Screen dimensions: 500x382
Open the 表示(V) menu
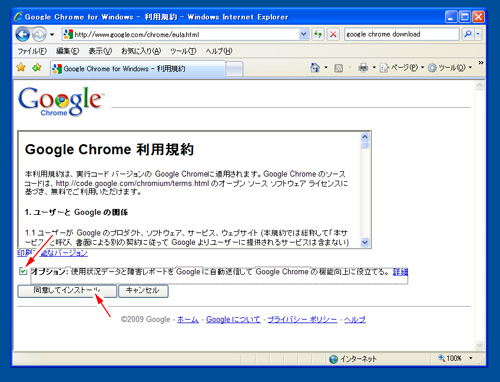pyautogui.click(x=100, y=51)
